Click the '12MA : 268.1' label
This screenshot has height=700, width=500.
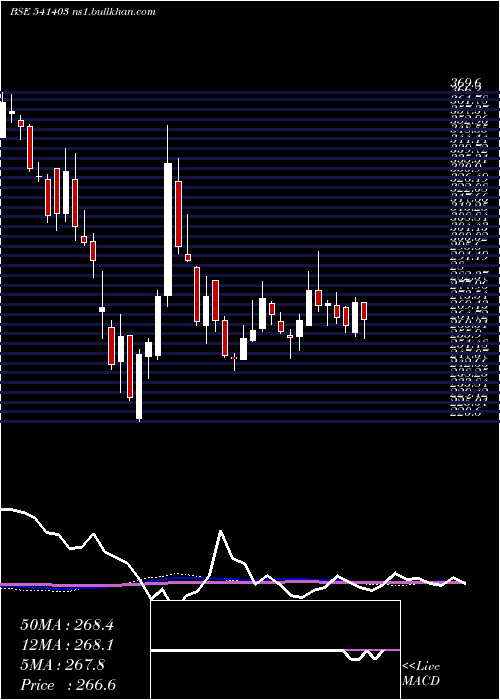point(67,645)
